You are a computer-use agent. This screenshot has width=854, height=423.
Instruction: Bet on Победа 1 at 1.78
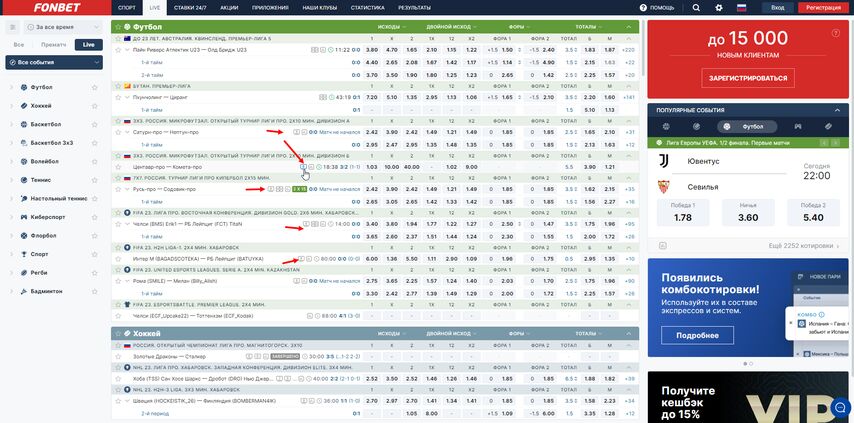(683, 212)
